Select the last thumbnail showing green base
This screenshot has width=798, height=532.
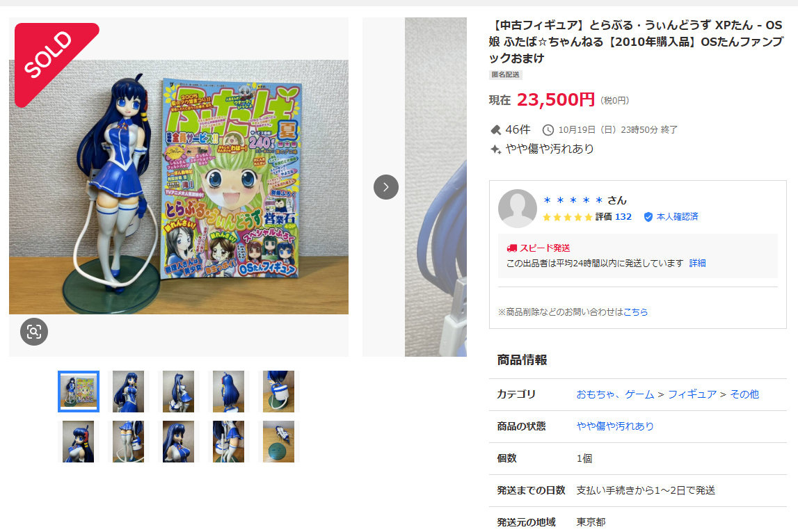pos(278,442)
